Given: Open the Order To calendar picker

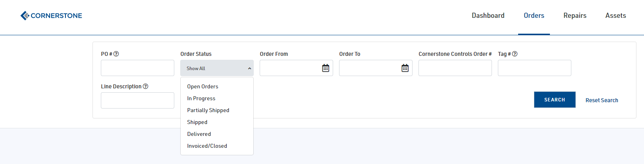Looking at the screenshot, I should point(405,68).
